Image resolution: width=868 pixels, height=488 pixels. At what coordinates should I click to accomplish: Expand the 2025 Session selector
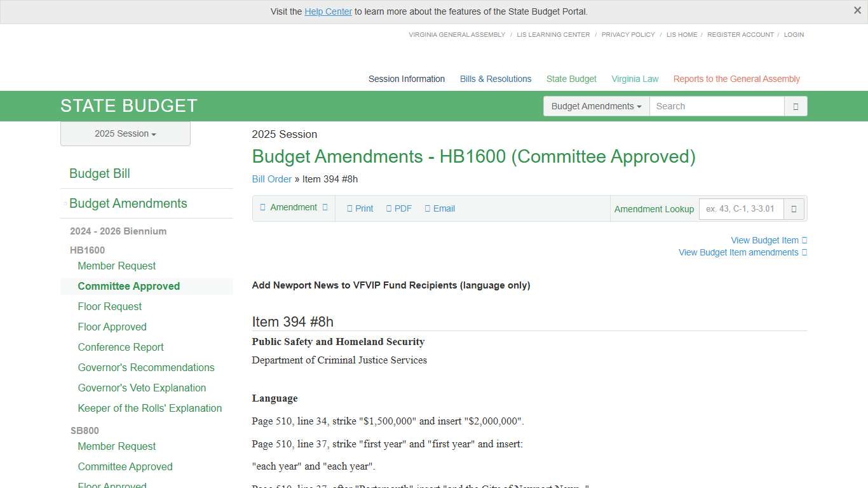click(x=125, y=133)
